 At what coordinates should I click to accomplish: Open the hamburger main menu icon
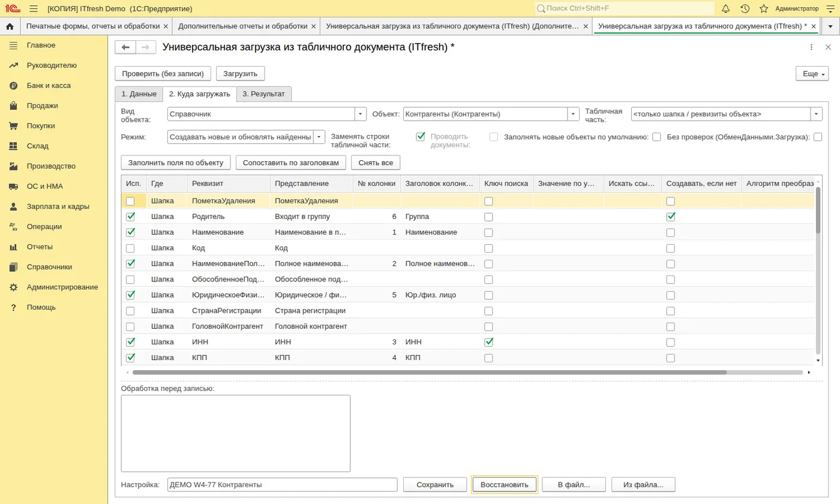coord(33,8)
